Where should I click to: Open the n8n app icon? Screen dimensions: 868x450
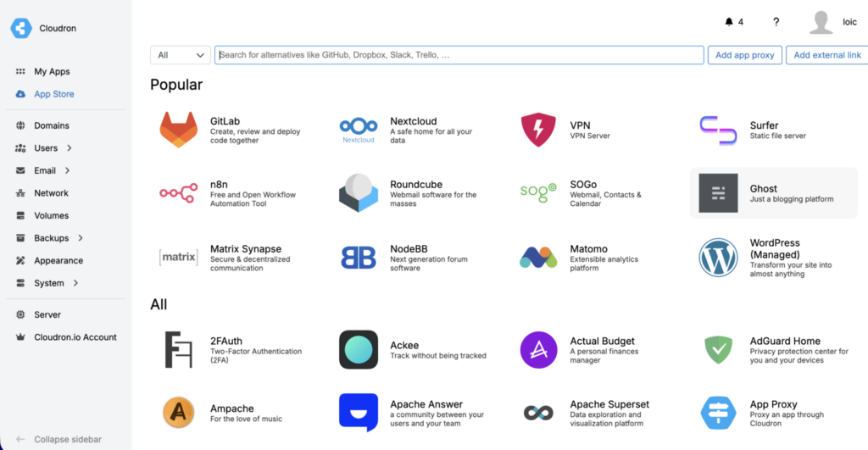(178, 193)
